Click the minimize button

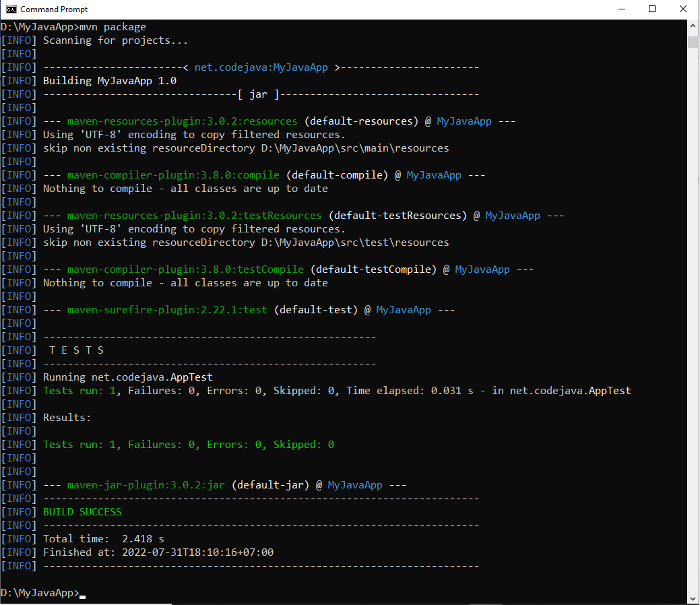coord(622,9)
